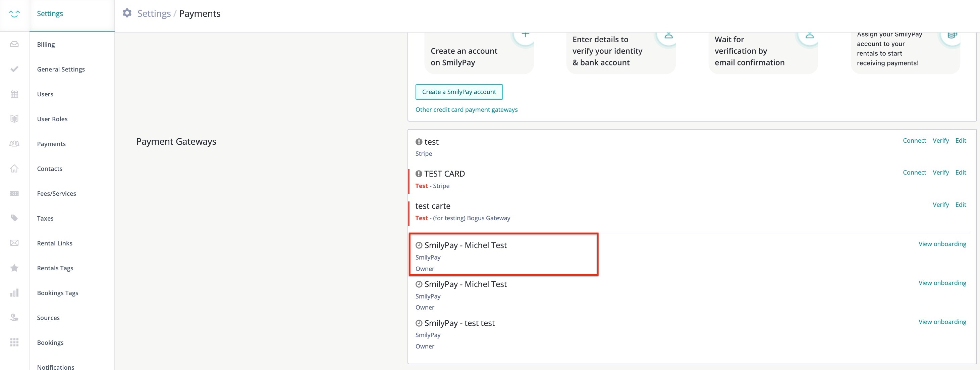
Task: Open the people group icon in sidebar
Action: click(14, 143)
